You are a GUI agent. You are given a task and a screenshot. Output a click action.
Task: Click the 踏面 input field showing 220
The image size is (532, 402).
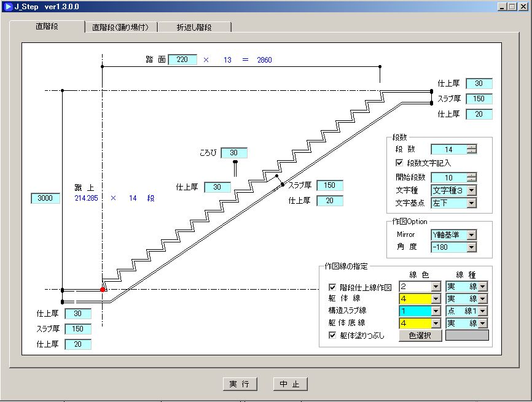tap(182, 60)
